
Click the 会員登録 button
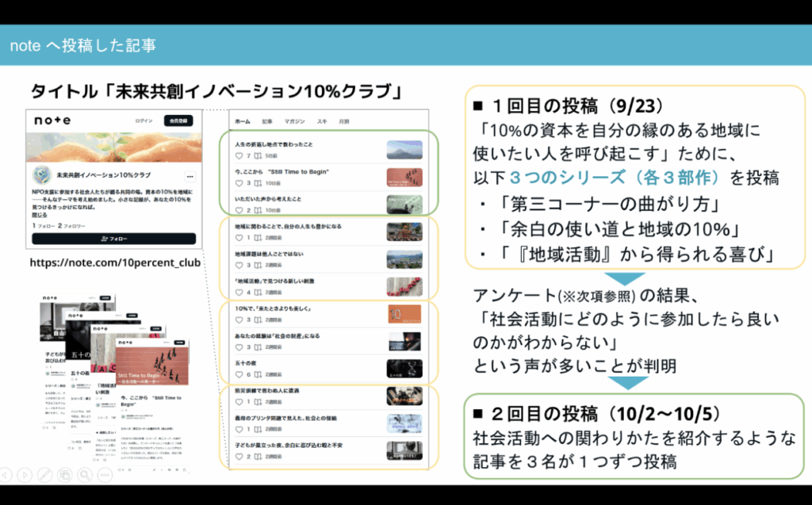[178, 121]
